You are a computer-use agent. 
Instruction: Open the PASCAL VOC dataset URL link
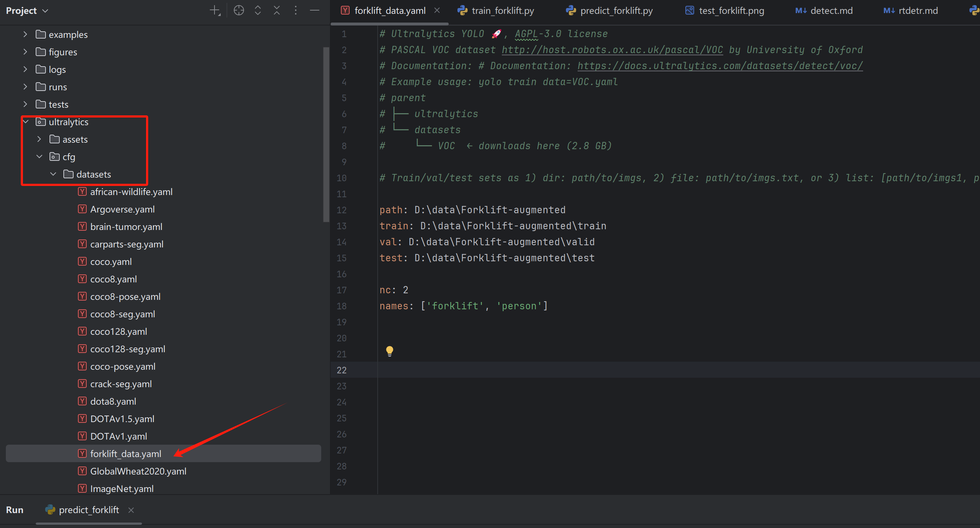tap(612, 49)
